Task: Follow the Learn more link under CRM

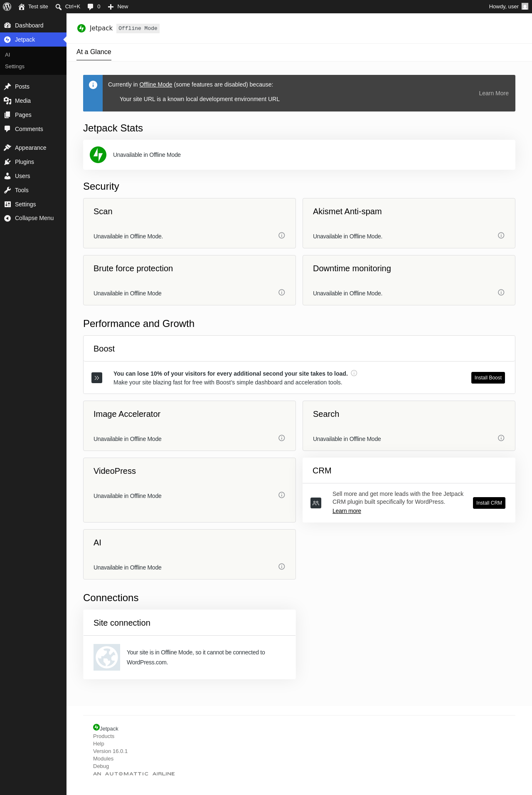Action: 347,511
